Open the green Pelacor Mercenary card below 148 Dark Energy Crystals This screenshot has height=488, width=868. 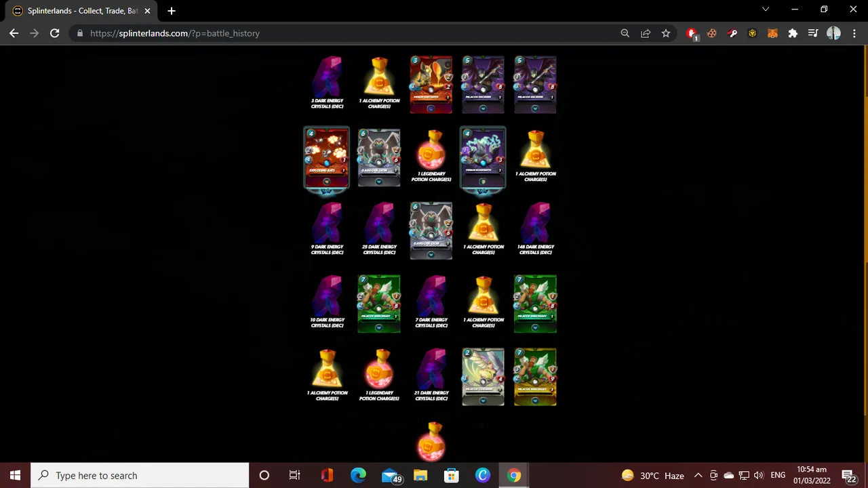pos(536,304)
